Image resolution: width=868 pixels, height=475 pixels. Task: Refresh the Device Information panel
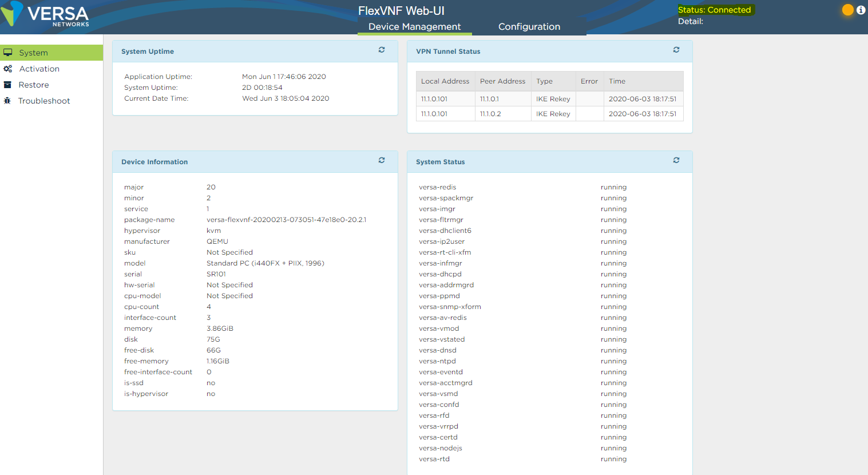coord(382,161)
